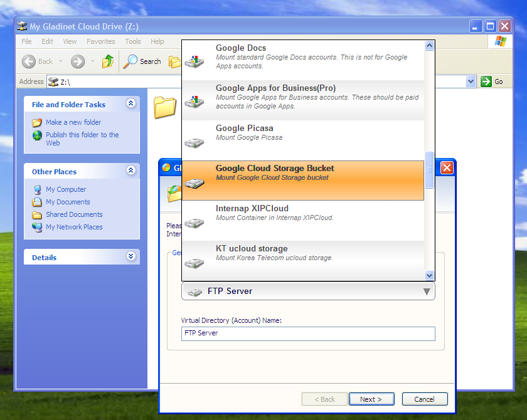Click the storage list scroll down arrow
Viewport: 527px width, 420px height.
tap(429, 275)
